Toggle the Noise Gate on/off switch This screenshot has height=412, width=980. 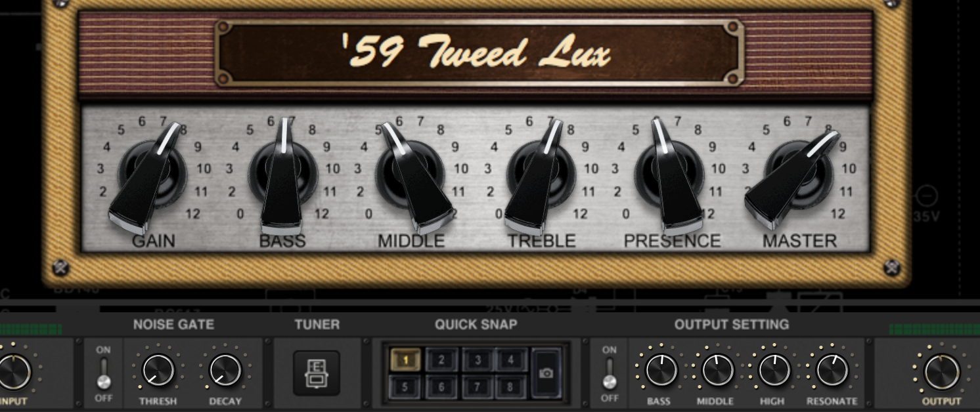[x=104, y=373]
